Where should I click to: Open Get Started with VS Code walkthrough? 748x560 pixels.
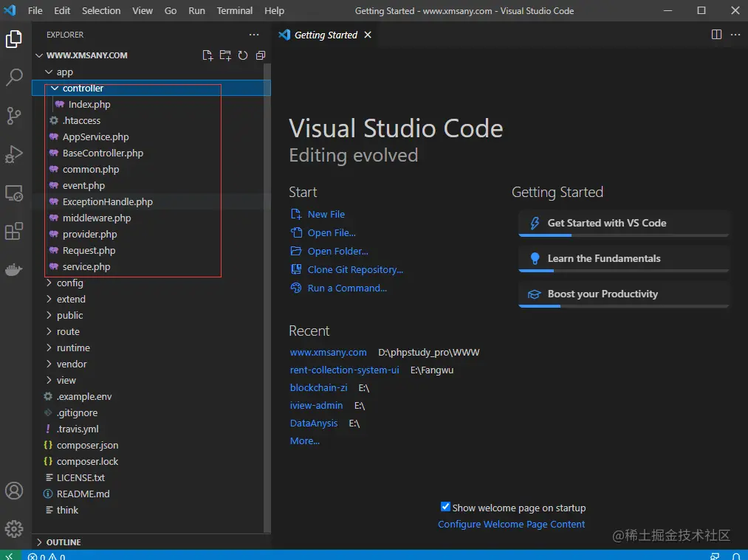click(623, 223)
